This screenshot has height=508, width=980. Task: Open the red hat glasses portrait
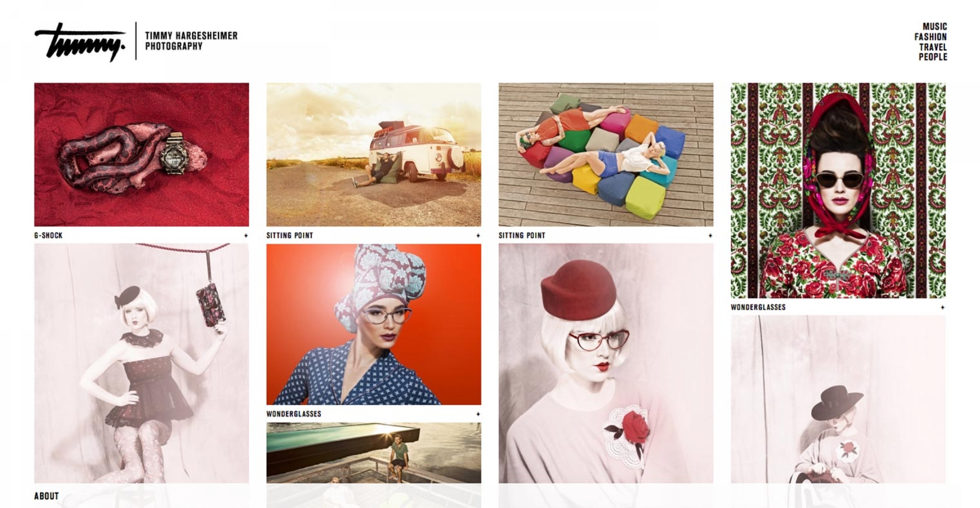606,364
